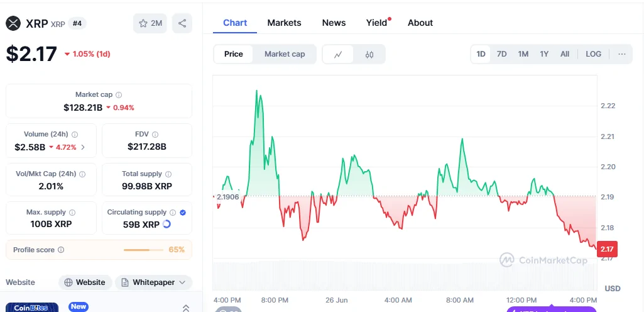This screenshot has height=312, width=644.
Task: Show info icon next to Volume (24h)
Action: (x=75, y=135)
